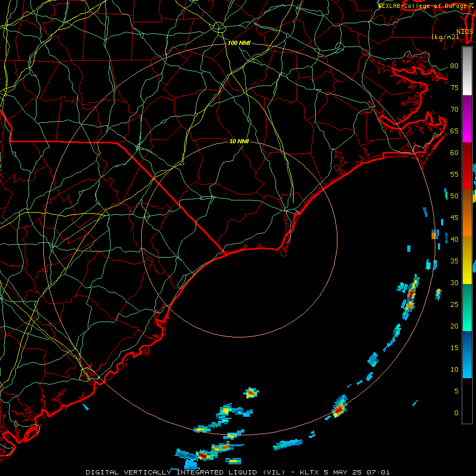Image resolution: width=476 pixels, height=476 pixels.
Task: Click the "15" value on the VIL scale
Action: tap(454, 348)
